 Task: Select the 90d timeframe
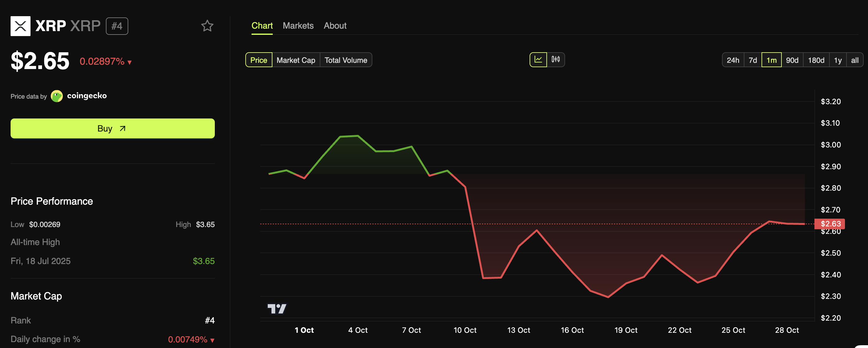793,60
